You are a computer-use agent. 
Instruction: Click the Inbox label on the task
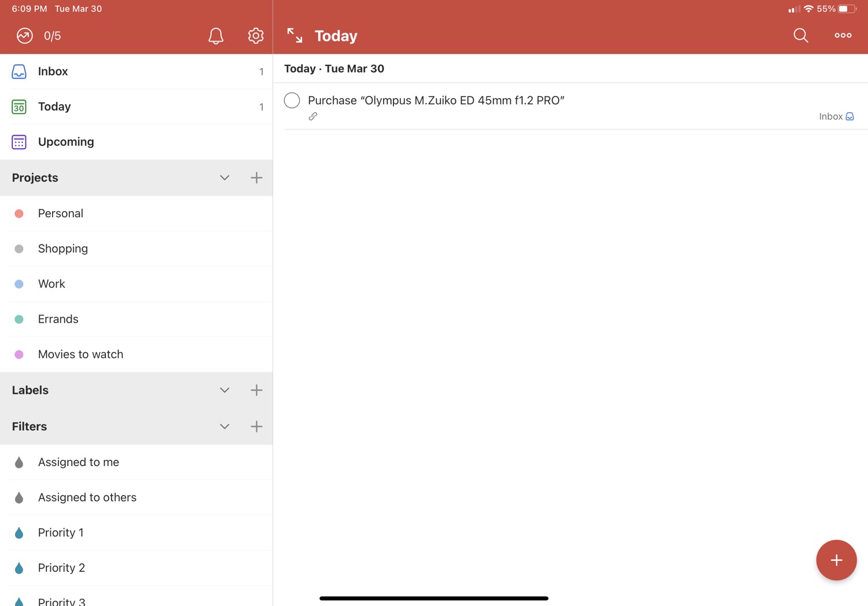pyautogui.click(x=836, y=116)
